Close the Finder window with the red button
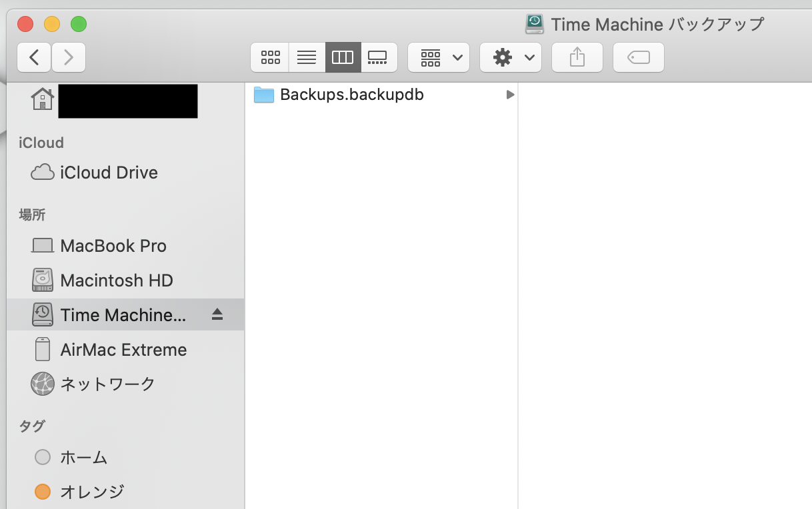This screenshot has height=509, width=812. click(25, 25)
